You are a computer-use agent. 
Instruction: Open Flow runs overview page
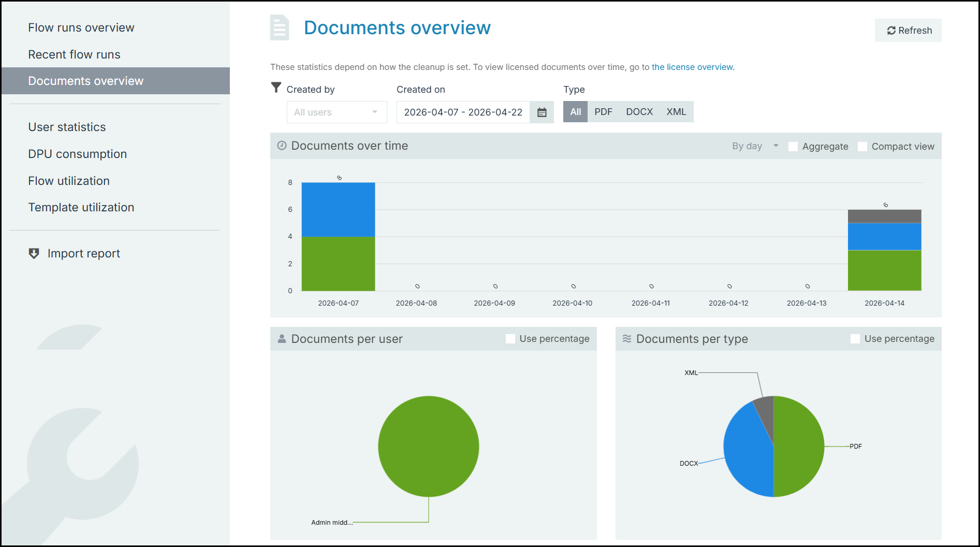pos(81,27)
